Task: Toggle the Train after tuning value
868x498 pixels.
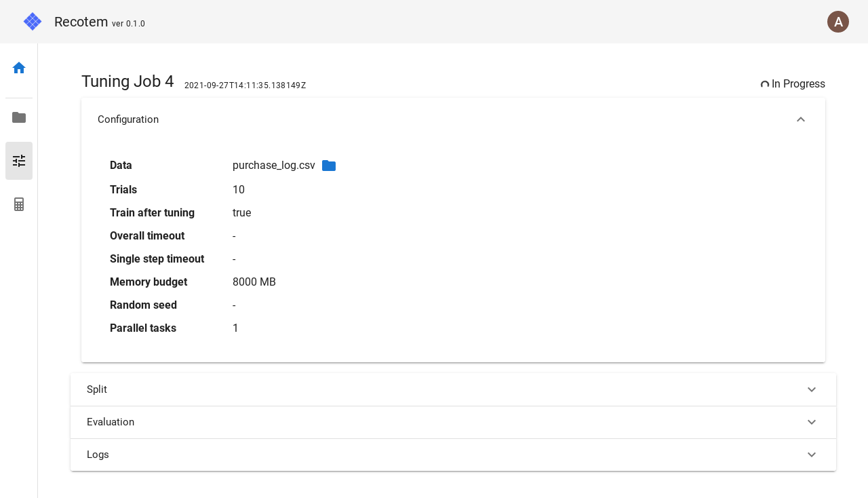Action: click(x=242, y=213)
